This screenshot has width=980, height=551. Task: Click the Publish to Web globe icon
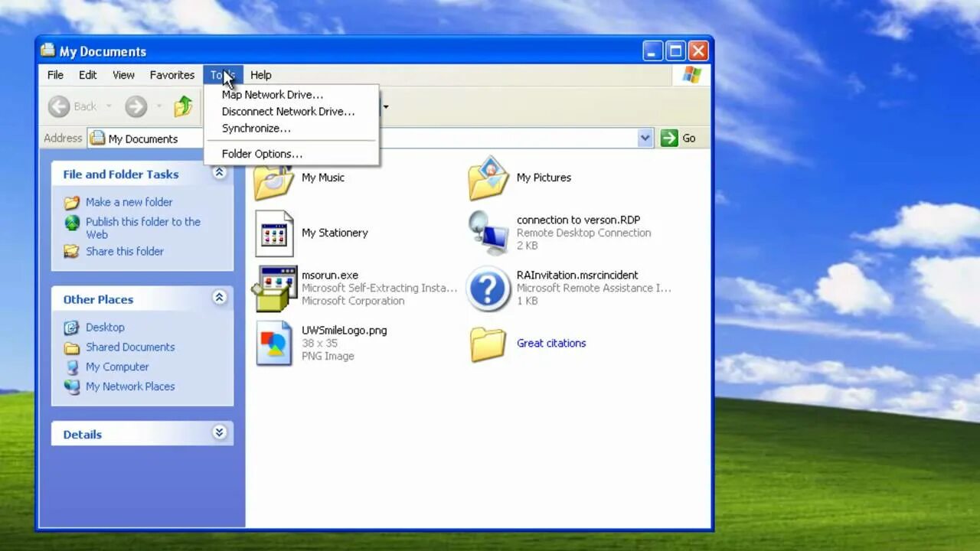pyautogui.click(x=72, y=223)
